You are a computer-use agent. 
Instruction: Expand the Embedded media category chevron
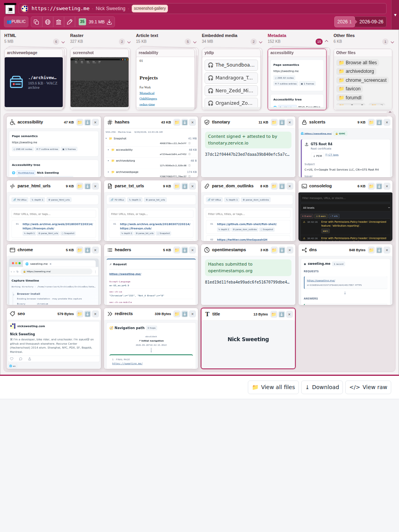[x=261, y=42]
